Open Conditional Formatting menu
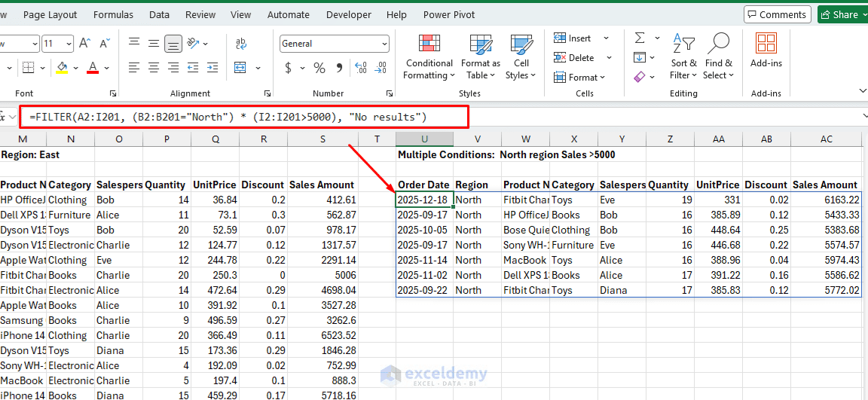The height and width of the screenshot is (400, 868). point(429,57)
